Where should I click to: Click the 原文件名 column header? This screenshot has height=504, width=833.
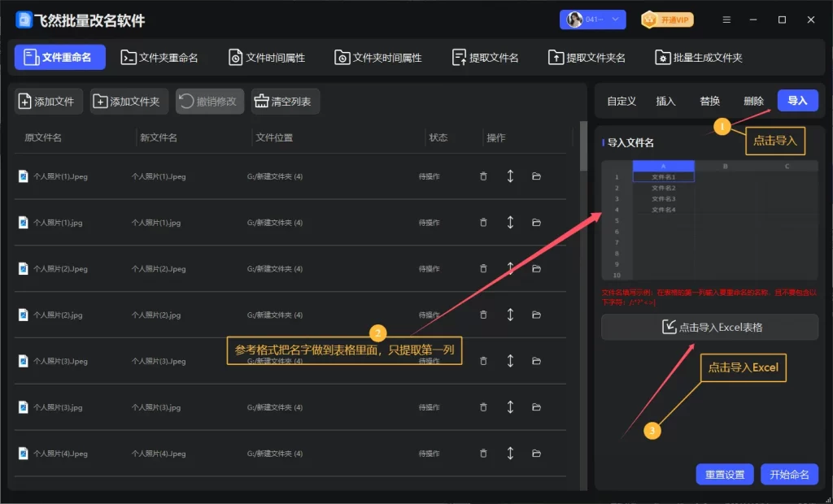pyautogui.click(x=43, y=137)
